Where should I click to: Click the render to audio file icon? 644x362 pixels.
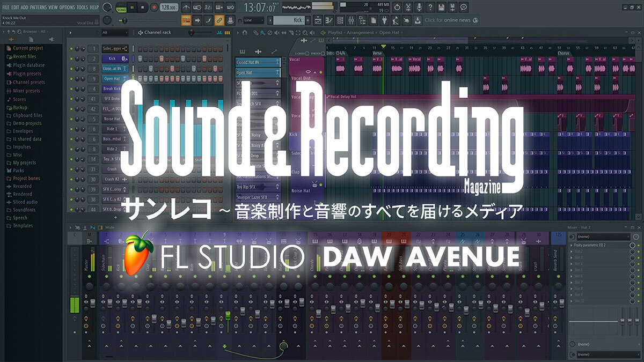coord(452,8)
